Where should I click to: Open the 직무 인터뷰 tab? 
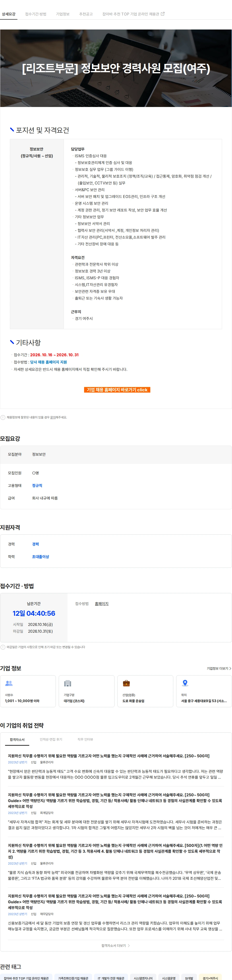pyautogui.click(x=85, y=740)
